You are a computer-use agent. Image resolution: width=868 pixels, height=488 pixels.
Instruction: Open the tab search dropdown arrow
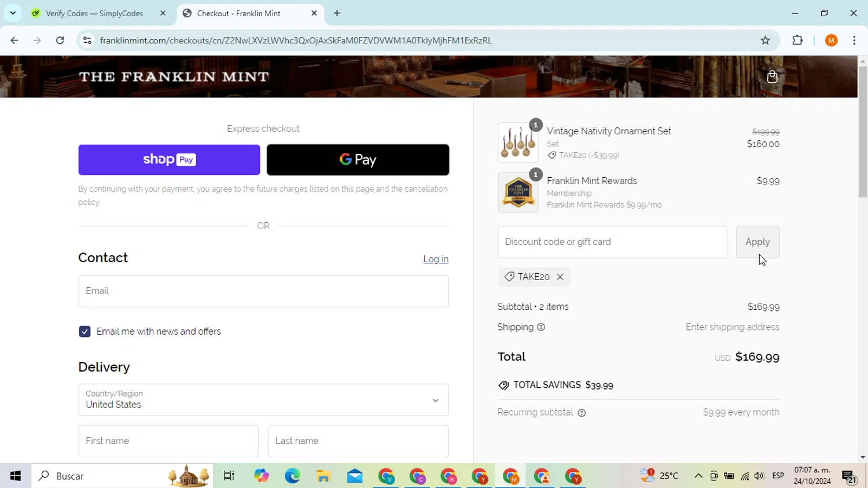(13, 13)
